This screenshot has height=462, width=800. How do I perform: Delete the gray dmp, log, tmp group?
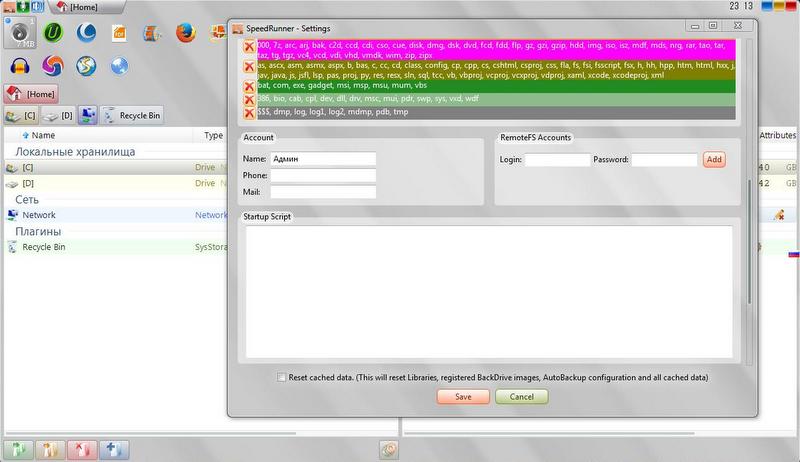click(x=249, y=113)
